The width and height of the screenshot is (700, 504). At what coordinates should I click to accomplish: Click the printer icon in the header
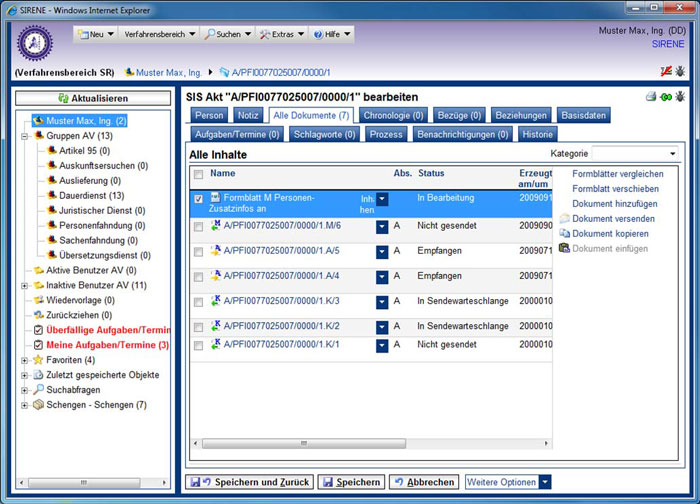(650, 96)
